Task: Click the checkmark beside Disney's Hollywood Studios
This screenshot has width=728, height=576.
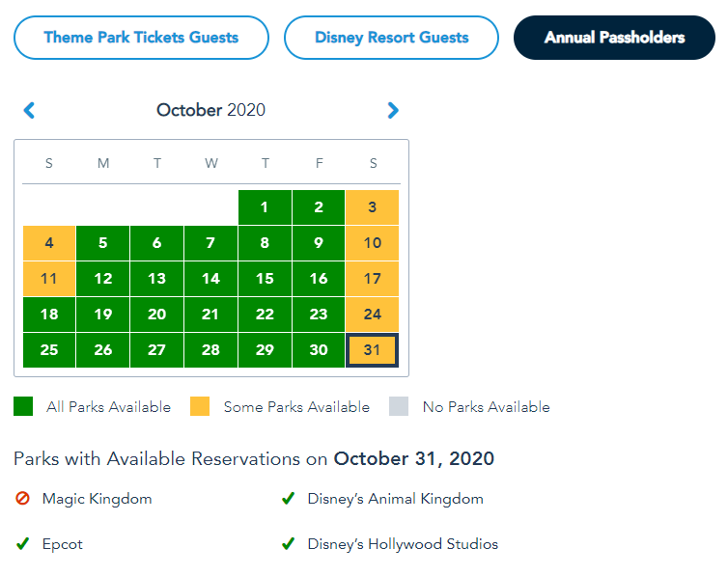Action: pyautogui.click(x=288, y=544)
